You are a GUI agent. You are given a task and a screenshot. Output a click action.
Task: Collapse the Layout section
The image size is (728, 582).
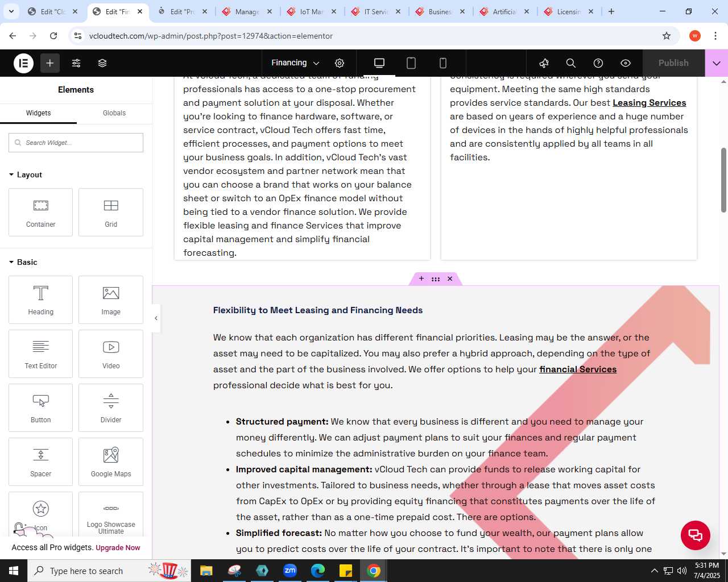pos(26,174)
